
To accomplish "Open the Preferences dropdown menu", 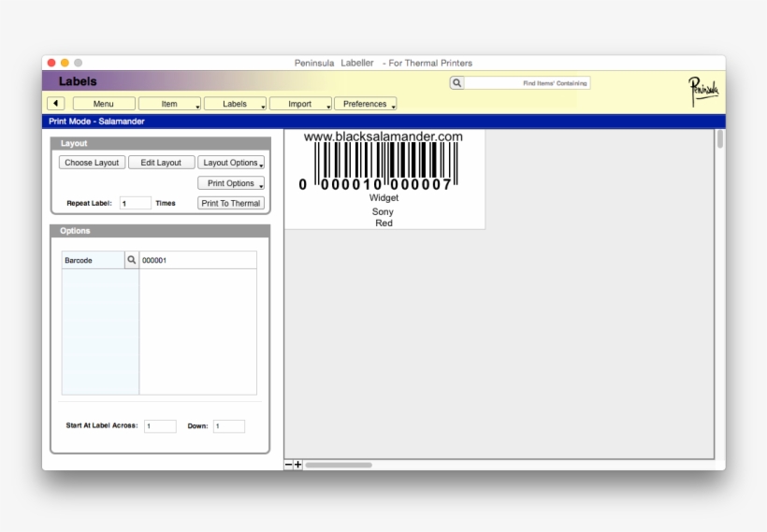I will (x=365, y=104).
